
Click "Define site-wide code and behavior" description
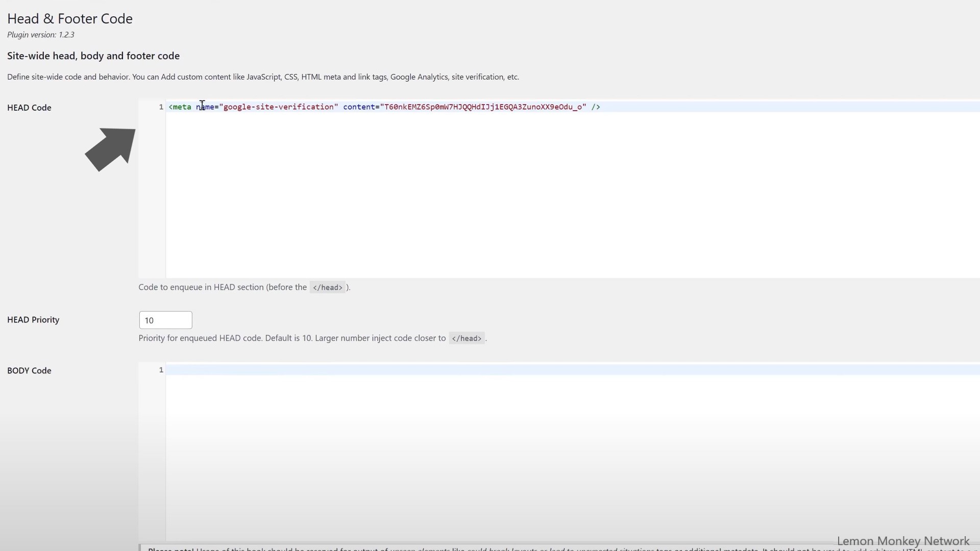(x=263, y=77)
